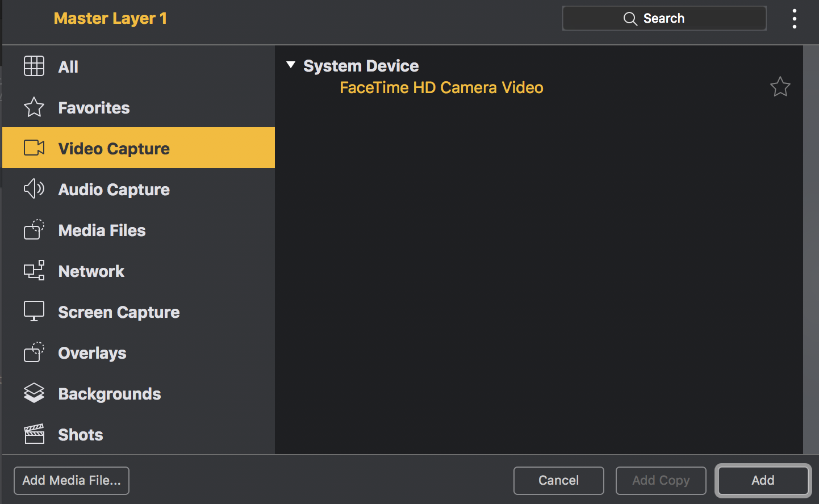Click the Cancel button

558,481
